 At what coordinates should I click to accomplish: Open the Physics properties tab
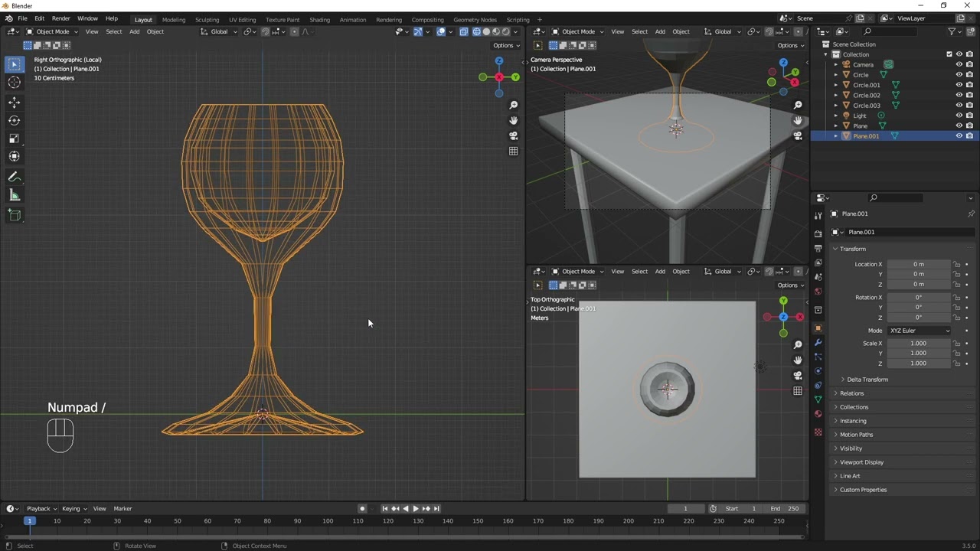click(x=818, y=370)
